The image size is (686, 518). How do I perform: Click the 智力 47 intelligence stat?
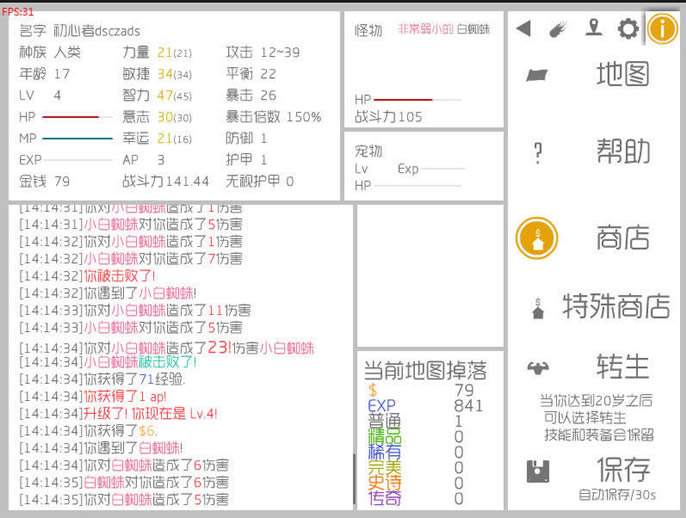click(x=157, y=95)
